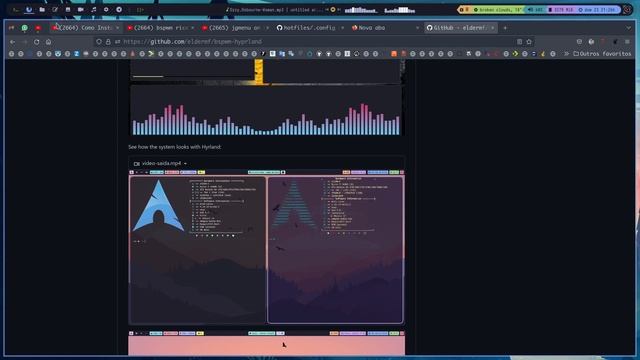Screen dimensions: 640x360
Task: Go to the browser home page
Action: click(49, 42)
